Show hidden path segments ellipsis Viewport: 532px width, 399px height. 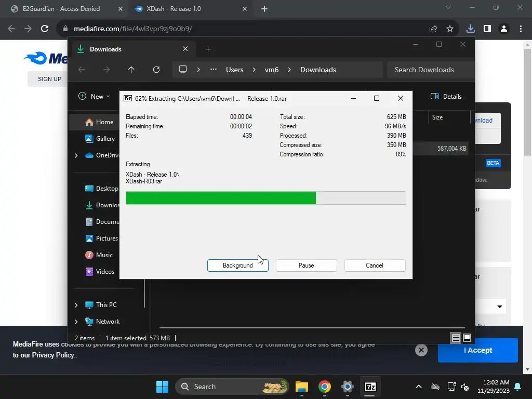213,70
